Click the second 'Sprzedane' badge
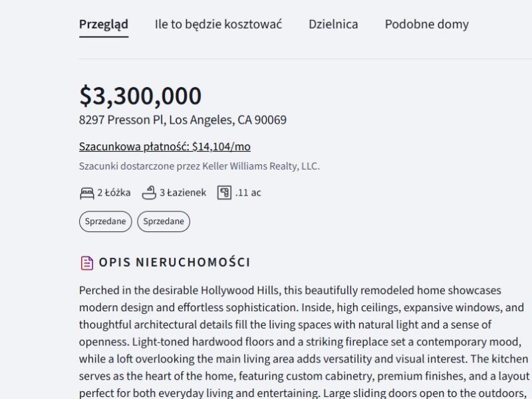This screenshot has width=532, height=399. pos(164,221)
